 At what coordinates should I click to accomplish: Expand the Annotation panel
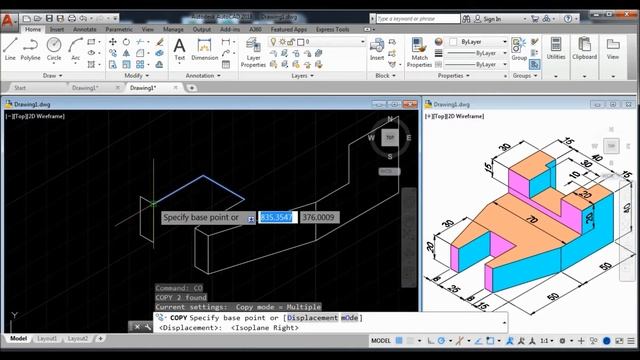[x=203, y=76]
